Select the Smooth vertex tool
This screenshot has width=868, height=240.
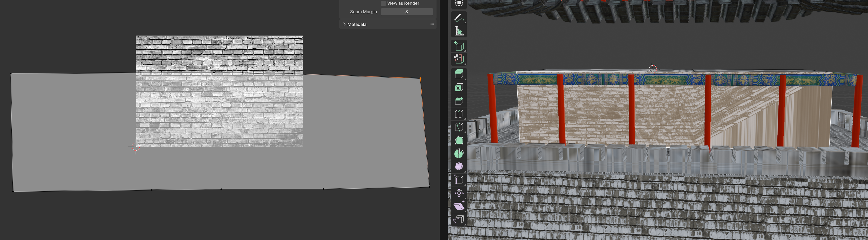point(459,166)
